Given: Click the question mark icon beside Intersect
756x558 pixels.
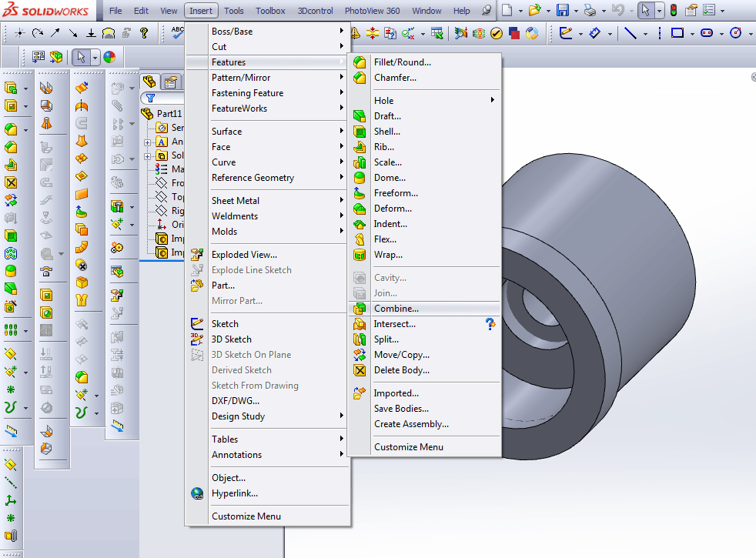Looking at the screenshot, I should [490, 324].
